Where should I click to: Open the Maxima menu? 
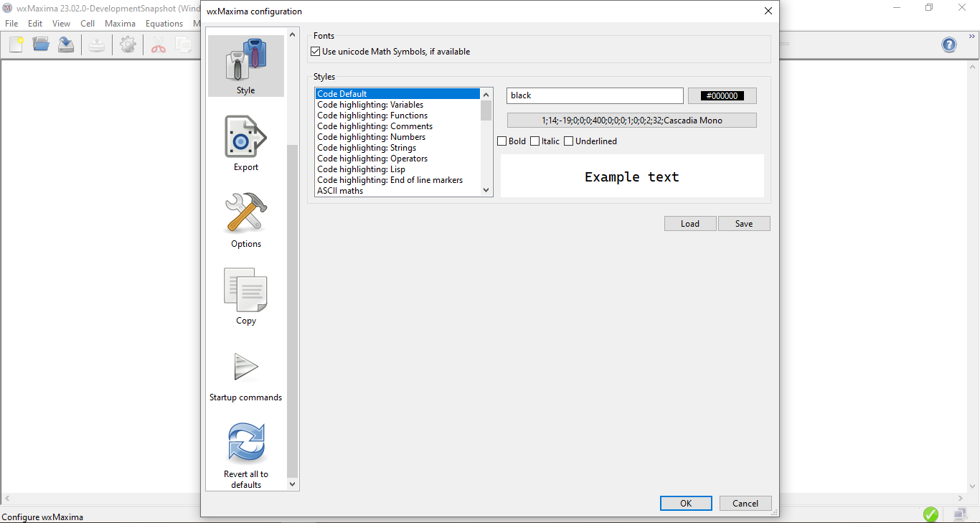pyautogui.click(x=120, y=23)
